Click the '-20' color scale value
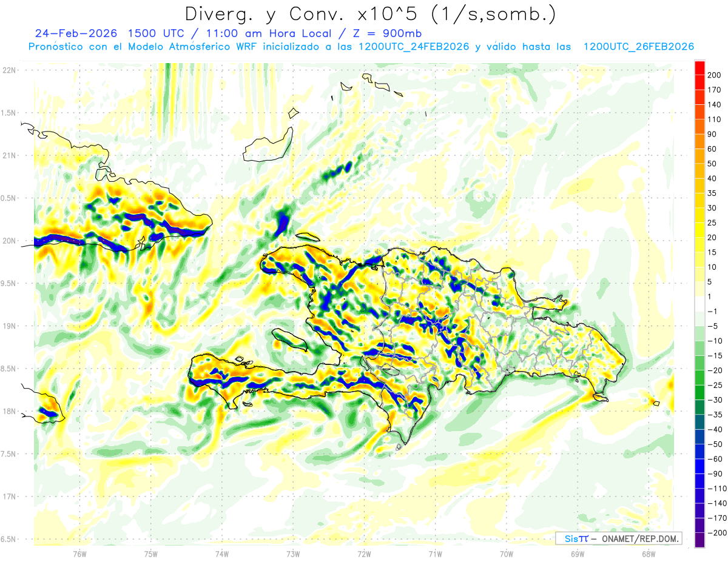The image size is (728, 562). [x=715, y=370]
